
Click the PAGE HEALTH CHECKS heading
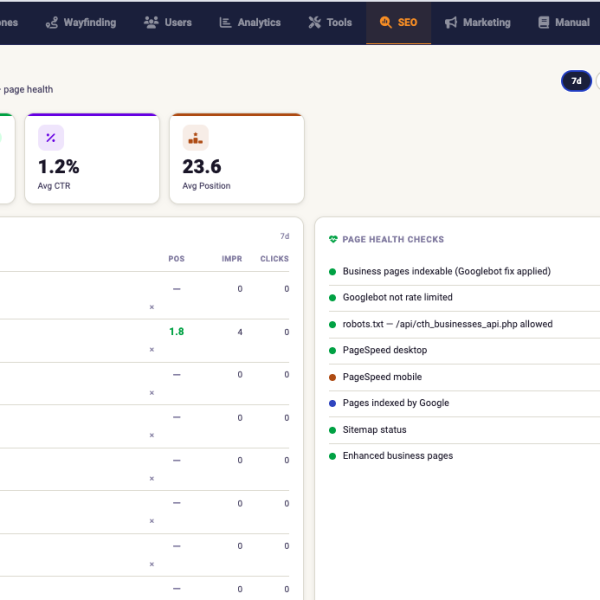tap(393, 240)
